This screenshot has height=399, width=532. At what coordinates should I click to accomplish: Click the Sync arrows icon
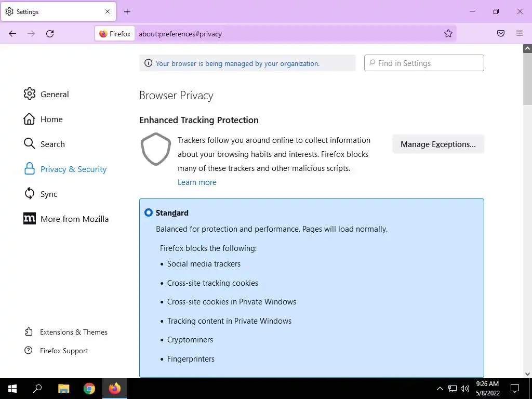(x=30, y=193)
